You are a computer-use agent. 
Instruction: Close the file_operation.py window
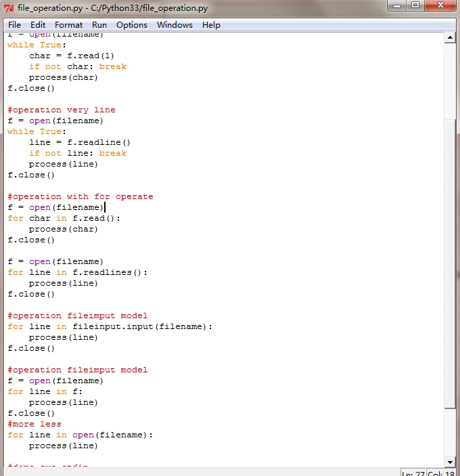coord(440,5)
